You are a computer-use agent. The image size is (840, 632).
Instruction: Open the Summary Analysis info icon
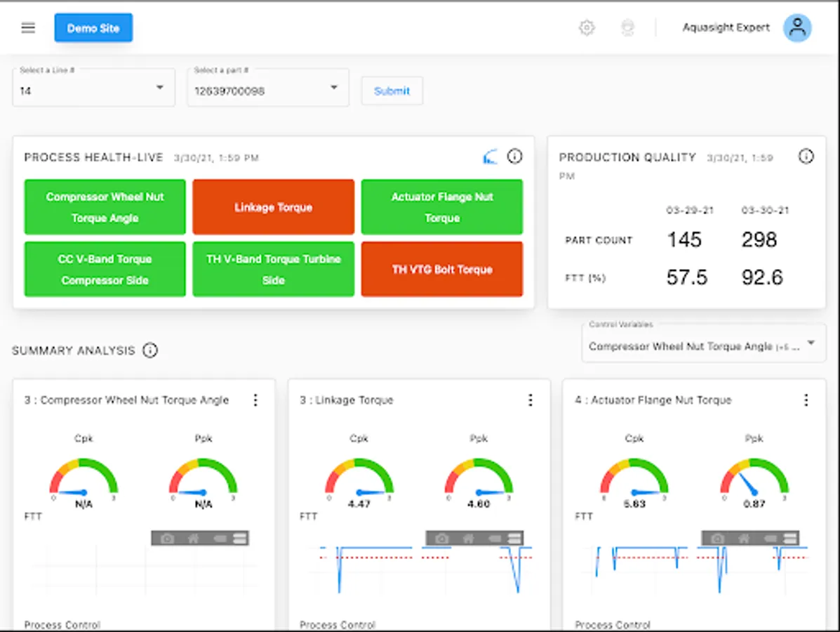click(150, 350)
